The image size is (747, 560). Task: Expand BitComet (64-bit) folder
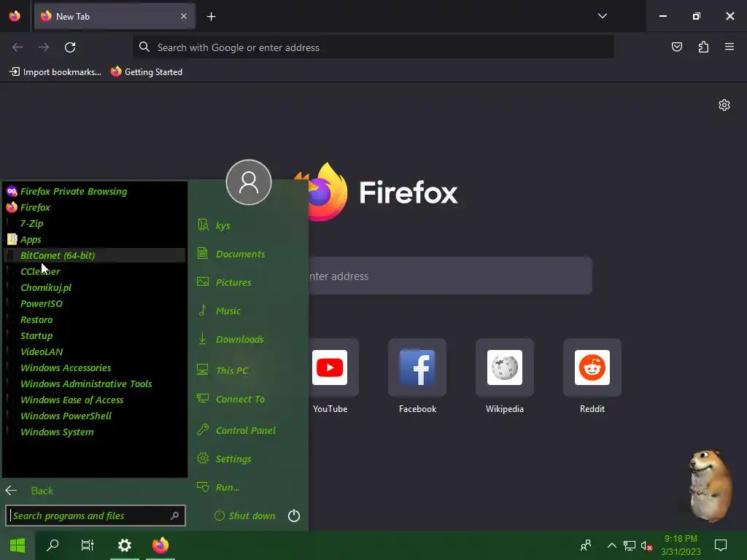96,255
